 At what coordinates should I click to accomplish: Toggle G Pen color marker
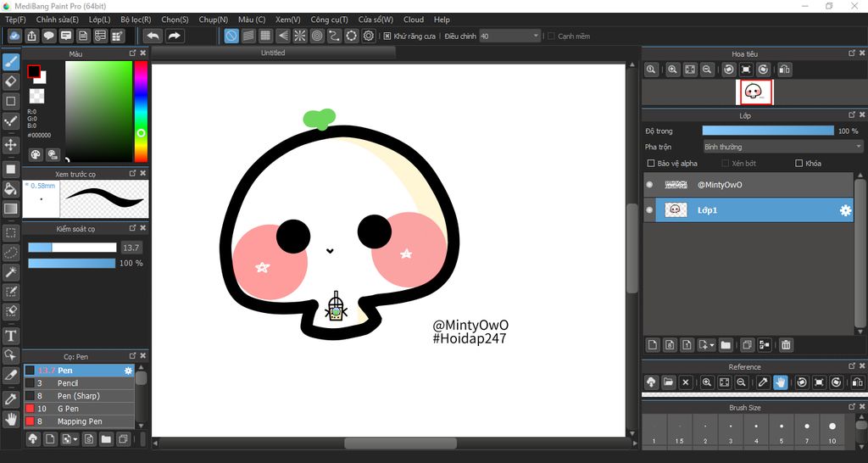point(30,409)
